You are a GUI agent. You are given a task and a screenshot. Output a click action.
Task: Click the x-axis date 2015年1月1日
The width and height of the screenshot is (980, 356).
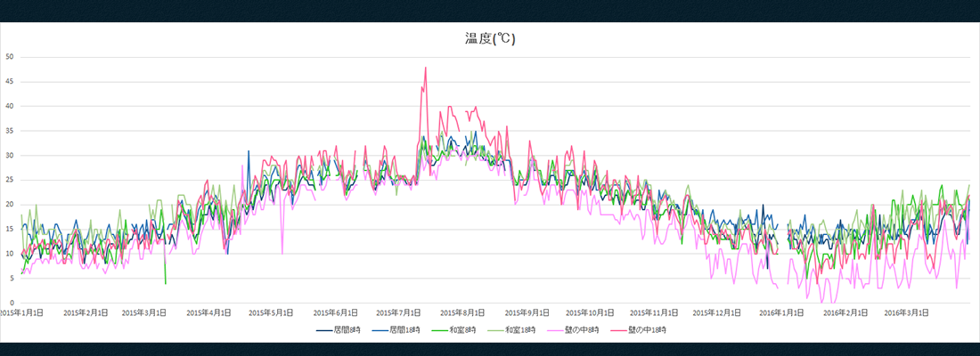(22, 311)
